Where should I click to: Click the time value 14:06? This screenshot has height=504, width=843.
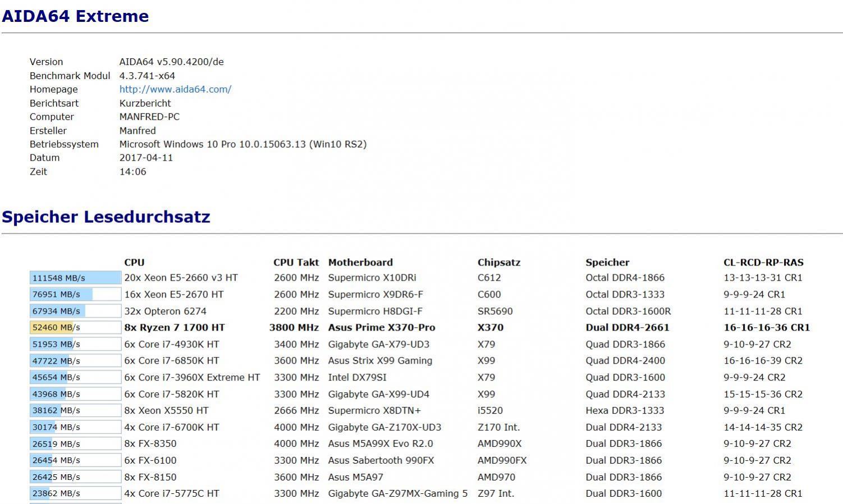[132, 172]
